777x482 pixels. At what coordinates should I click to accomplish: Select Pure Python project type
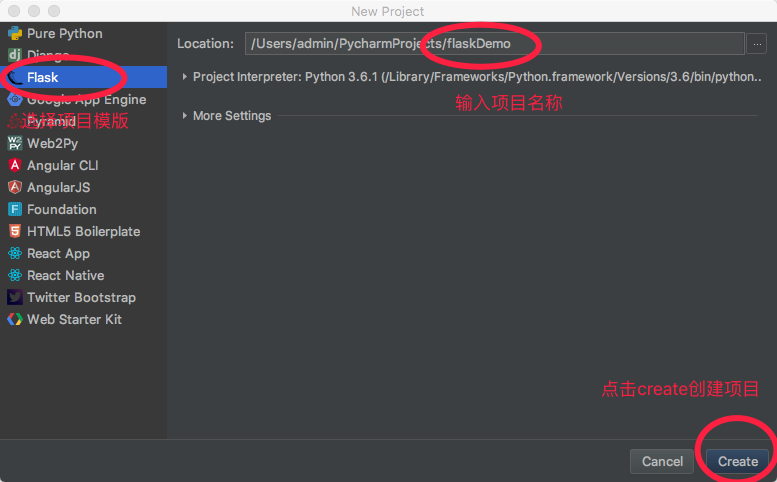click(x=83, y=33)
